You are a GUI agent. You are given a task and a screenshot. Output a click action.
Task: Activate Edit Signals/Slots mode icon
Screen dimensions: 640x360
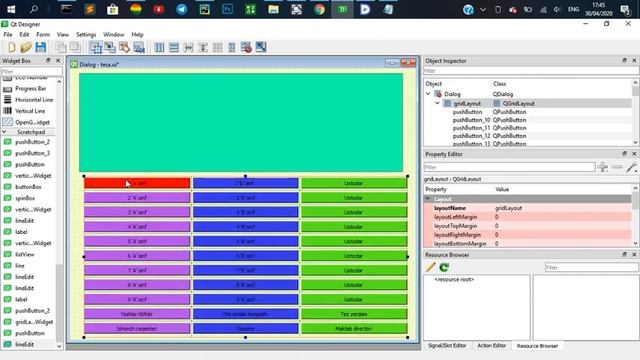(110, 47)
